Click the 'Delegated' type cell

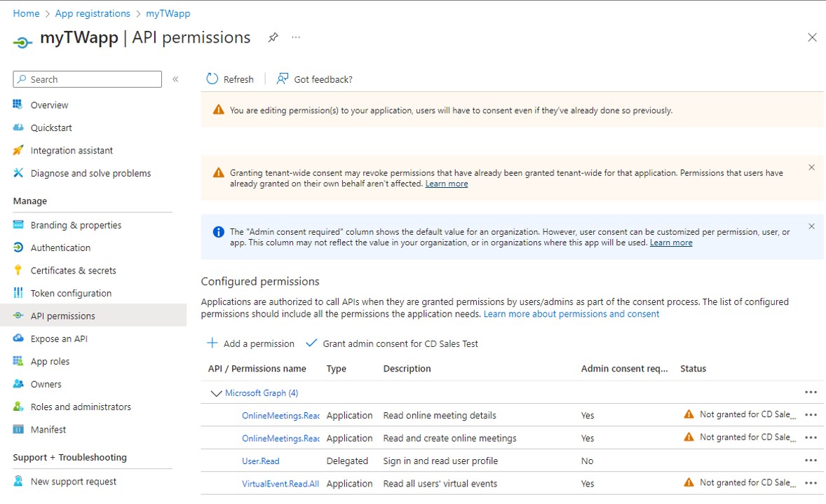(347, 461)
